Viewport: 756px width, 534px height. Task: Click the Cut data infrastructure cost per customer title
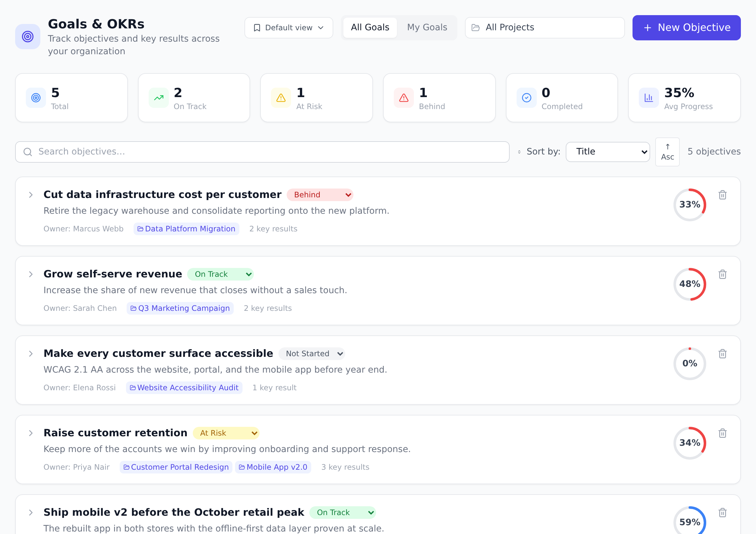click(162, 195)
